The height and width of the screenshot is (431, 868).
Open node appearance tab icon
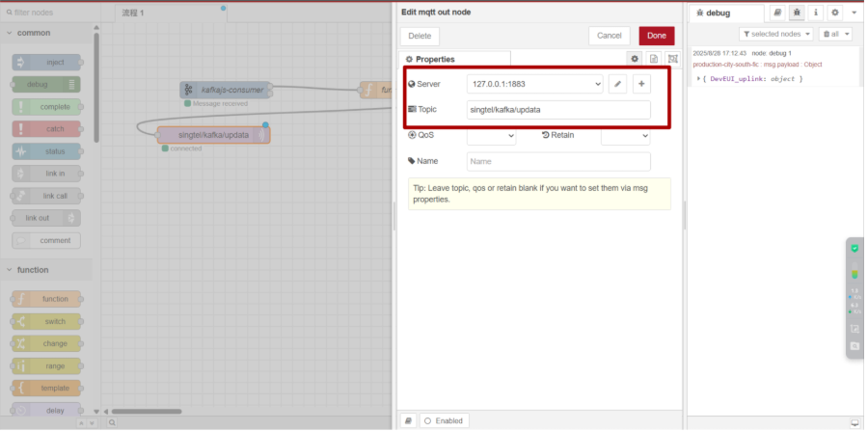(672, 59)
